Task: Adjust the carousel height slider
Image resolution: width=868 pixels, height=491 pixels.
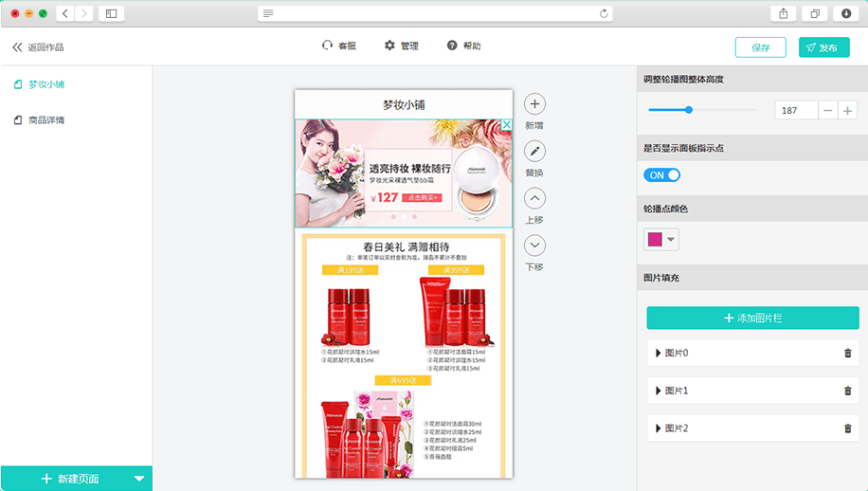Action: [x=689, y=110]
